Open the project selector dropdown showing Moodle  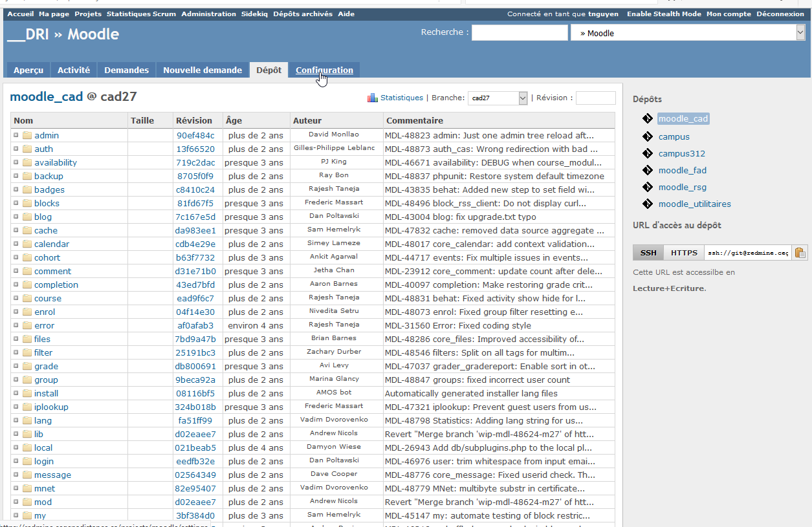[688, 33]
